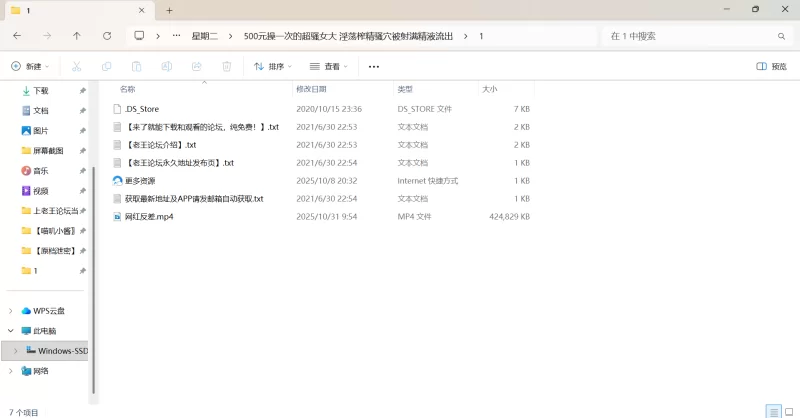The height and width of the screenshot is (418, 800).
Task: Open the see more (...) toolbar menu
Action: (374, 66)
